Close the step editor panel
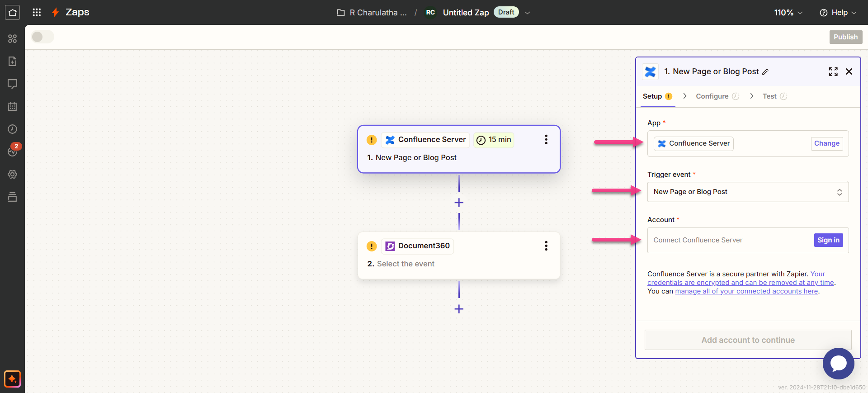This screenshot has width=868, height=393. click(x=849, y=71)
